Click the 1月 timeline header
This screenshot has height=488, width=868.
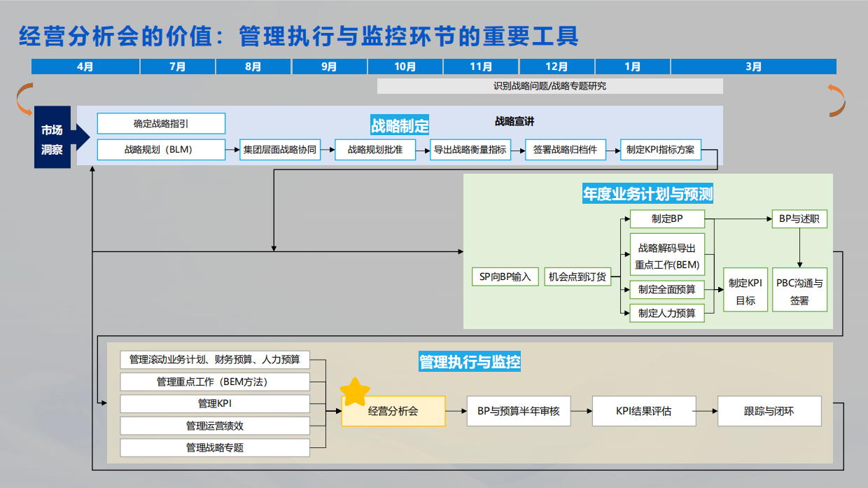point(632,67)
